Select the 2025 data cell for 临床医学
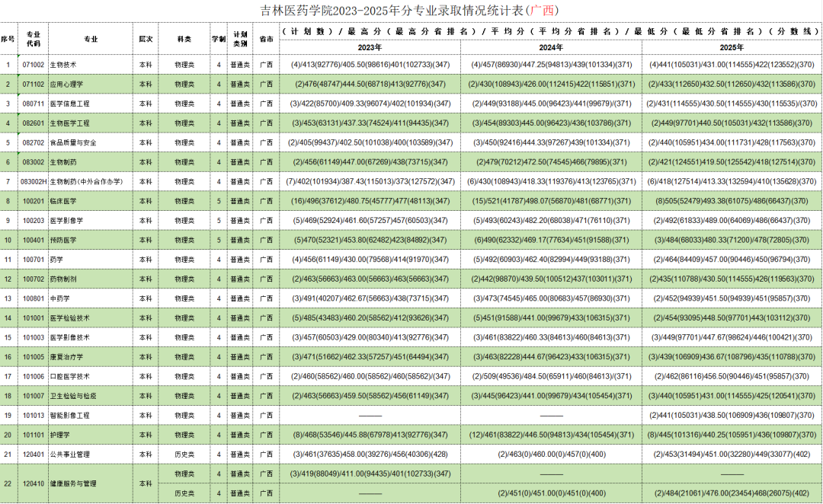823x504 pixels. point(732,201)
